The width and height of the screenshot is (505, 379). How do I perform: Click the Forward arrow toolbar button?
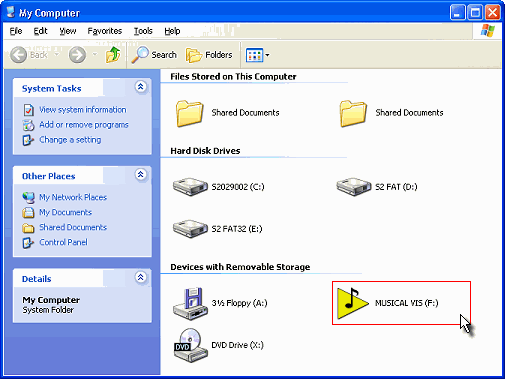click(77, 55)
